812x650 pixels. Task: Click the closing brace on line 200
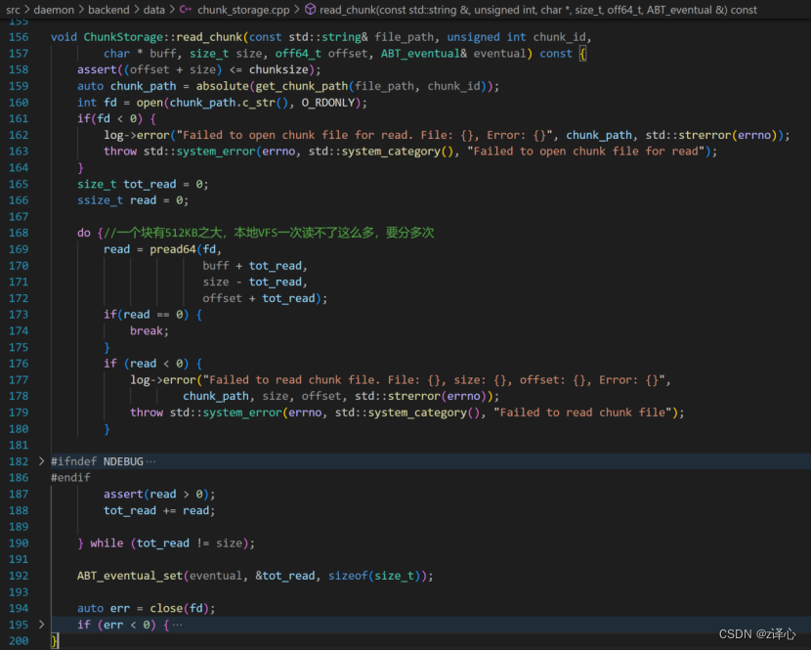click(55, 641)
